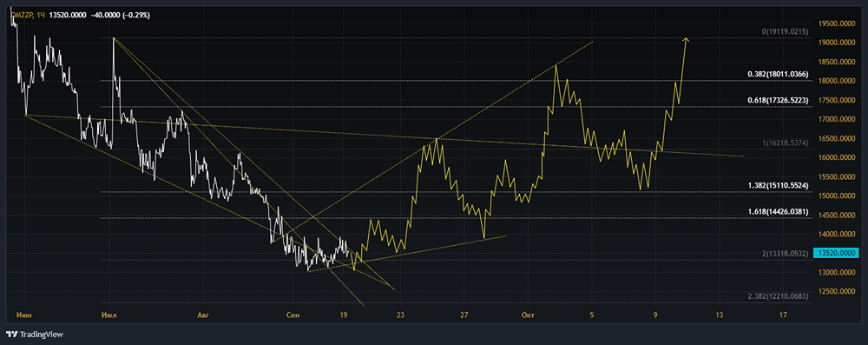Select Fibonacci level label 0.618(17326.5223)
The width and height of the screenshot is (868, 345).
click(x=779, y=101)
